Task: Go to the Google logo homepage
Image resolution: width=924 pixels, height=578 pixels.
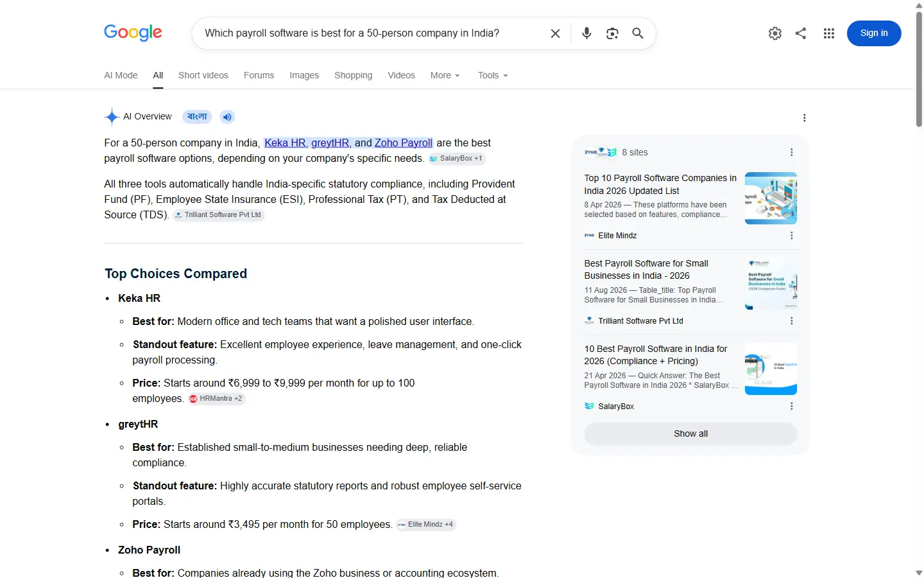Action: pyautogui.click(x=133, y=33)
